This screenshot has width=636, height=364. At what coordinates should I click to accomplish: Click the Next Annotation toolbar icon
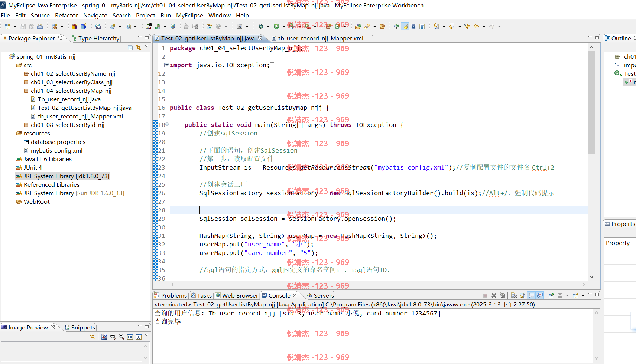[x=436, y=26]
